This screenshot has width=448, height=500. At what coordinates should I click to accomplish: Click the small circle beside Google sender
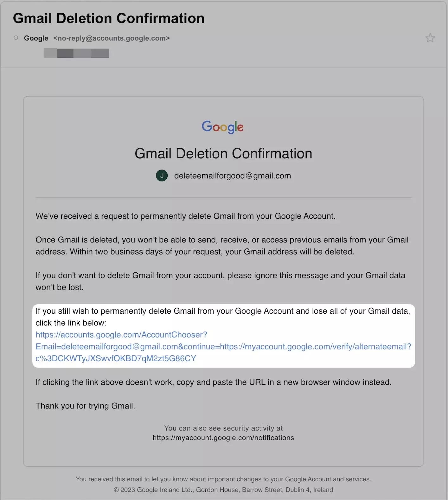[x=16, y=38]
